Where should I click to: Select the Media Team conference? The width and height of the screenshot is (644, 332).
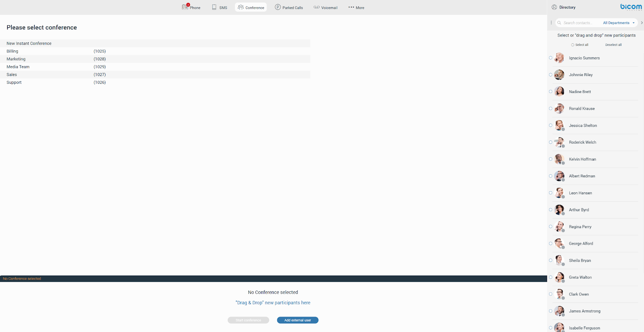click(x=155, y=67)
